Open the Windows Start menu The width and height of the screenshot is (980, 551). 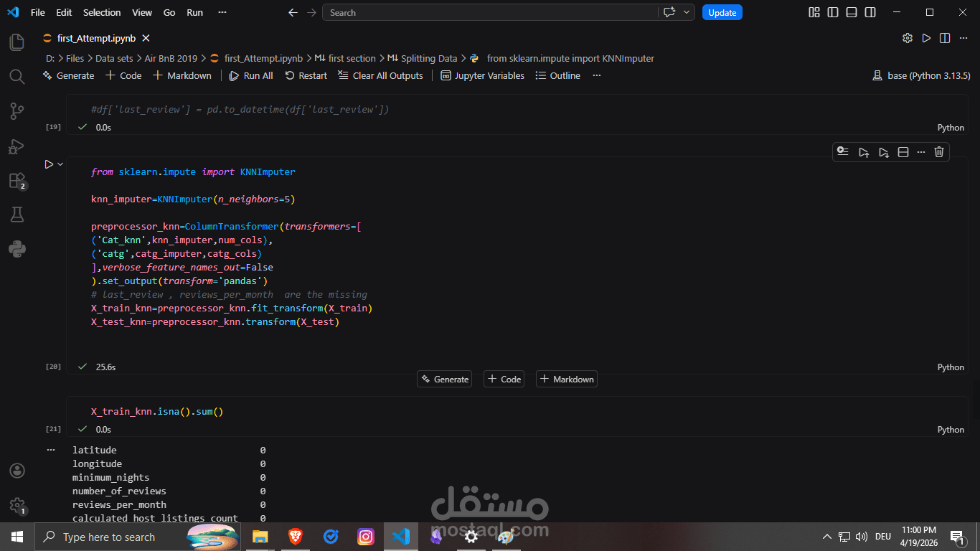coord(17,537)
